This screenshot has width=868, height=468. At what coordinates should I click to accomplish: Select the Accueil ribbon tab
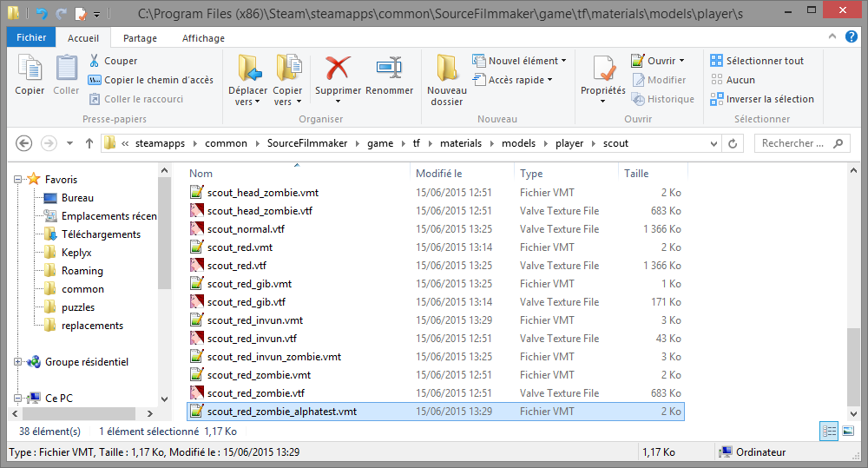[x=83, y=38]
